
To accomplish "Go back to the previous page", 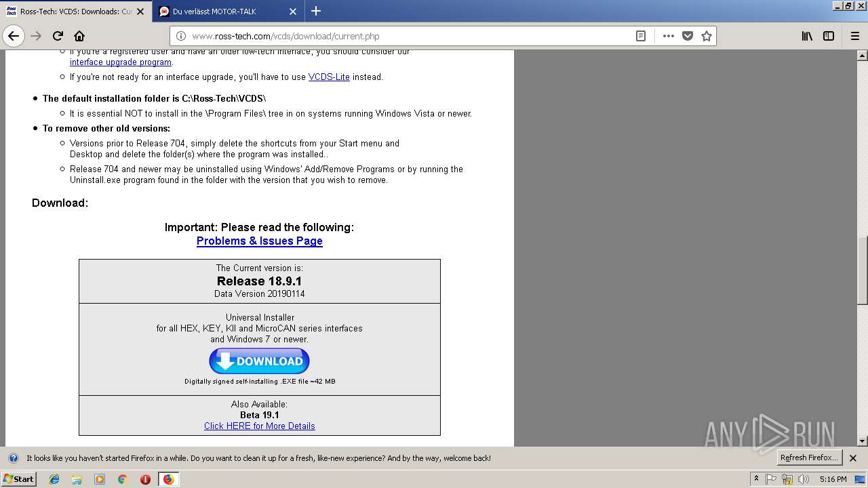I will coord(14,36).
